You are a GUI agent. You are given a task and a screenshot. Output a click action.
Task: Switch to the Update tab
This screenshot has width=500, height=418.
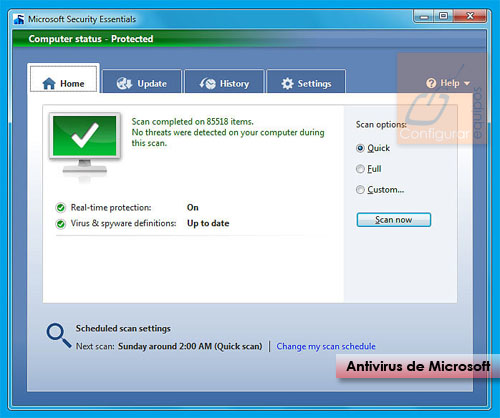point(142,82)
